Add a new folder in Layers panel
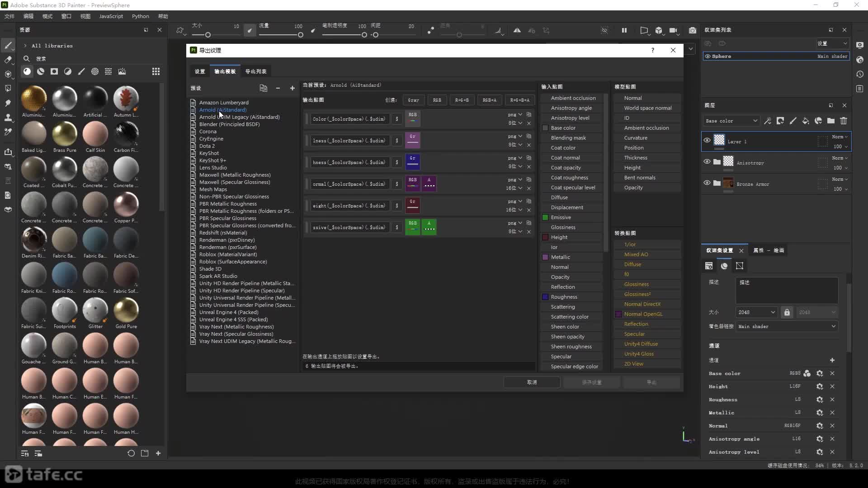 point(831,121)
